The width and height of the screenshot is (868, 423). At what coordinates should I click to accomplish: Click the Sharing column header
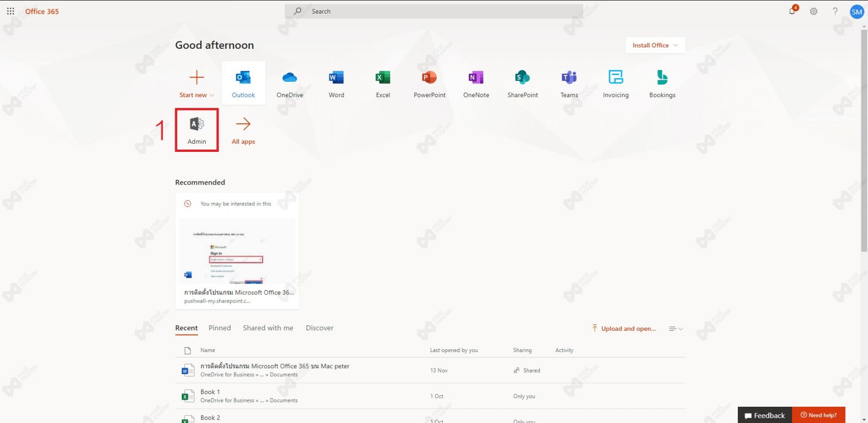[x=522, y=350]
